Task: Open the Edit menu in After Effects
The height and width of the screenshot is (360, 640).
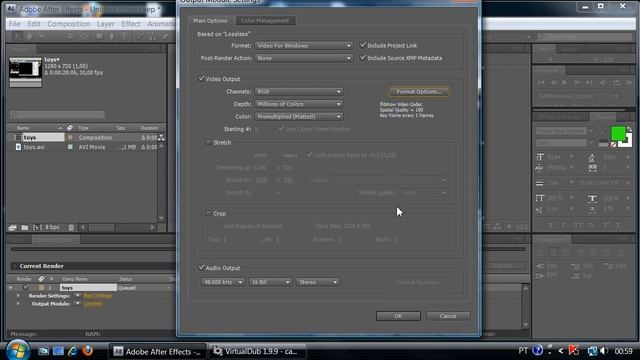Action: pyautogui.click(x=34, y=24)
